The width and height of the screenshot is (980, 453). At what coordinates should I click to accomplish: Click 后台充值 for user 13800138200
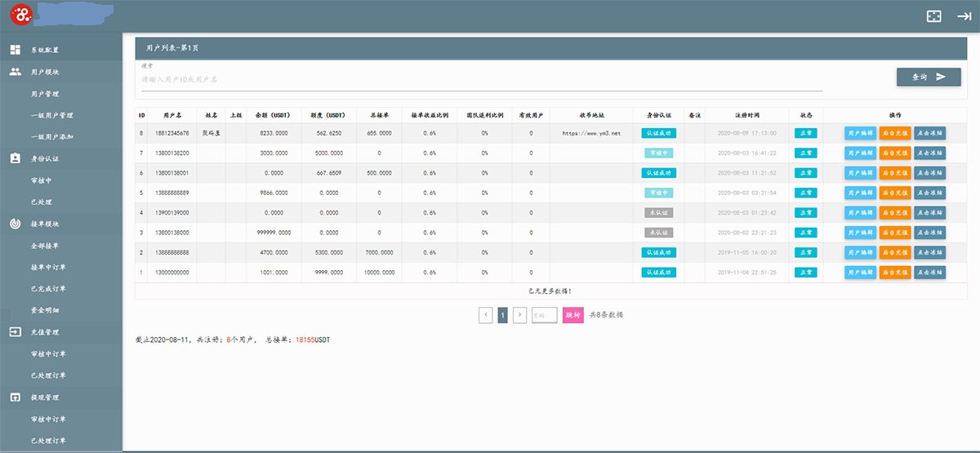pyautogui.click(x=895, y=153)
